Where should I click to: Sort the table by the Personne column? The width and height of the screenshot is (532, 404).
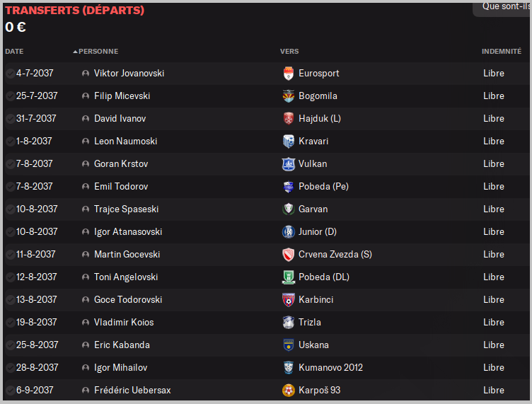coord(98,52)
